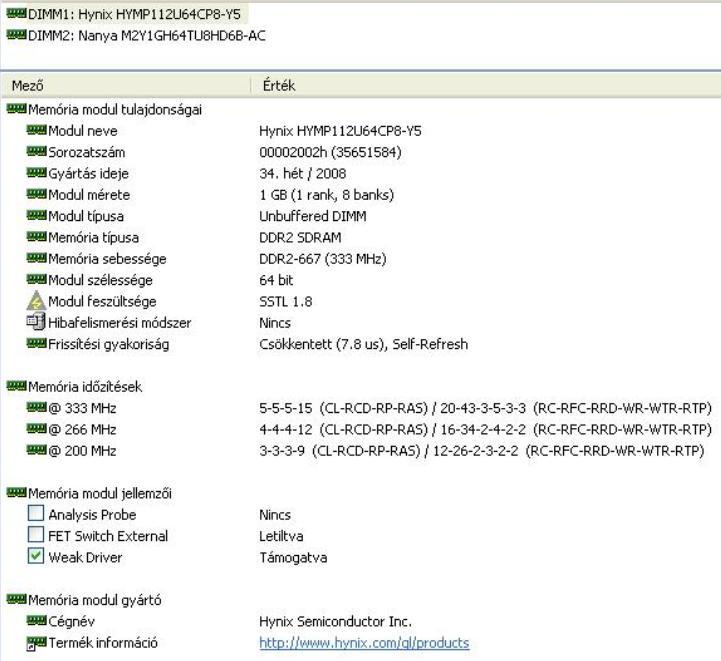Click the Modul neve field label
Screen dimensions: 721x661
pyautogui.click(x=83, y=131)
